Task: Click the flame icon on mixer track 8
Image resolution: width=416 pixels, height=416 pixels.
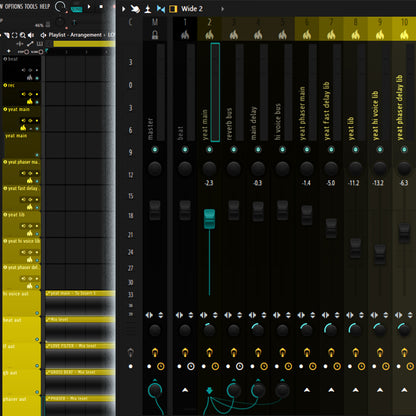Action: coord(355,35)
